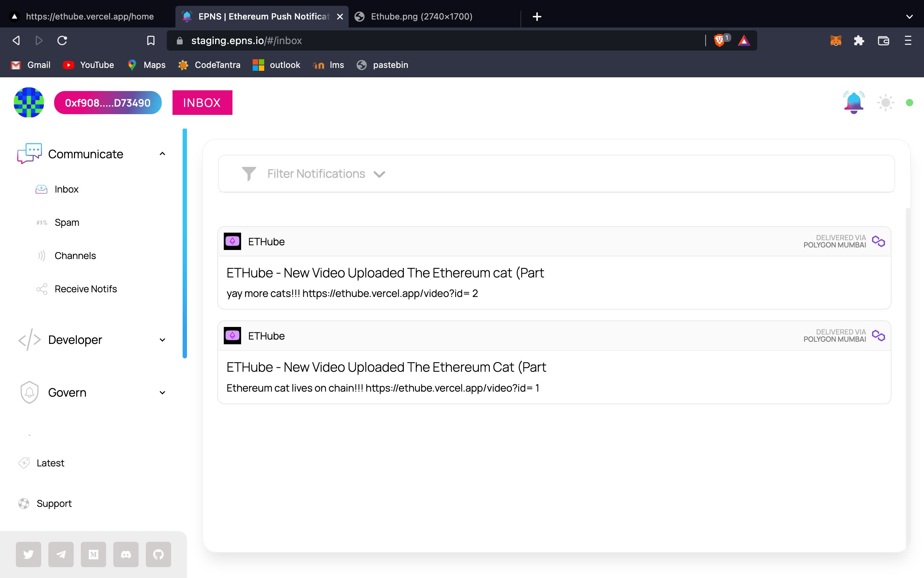Open Latest in the sidebar

tap(51, 463)
